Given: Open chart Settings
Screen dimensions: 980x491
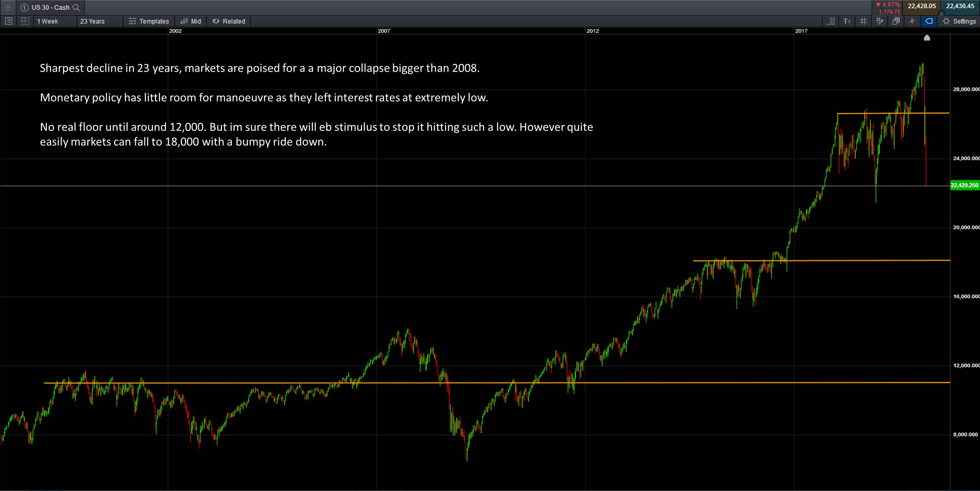Looking at the screenshot, I should pos(959,21).
